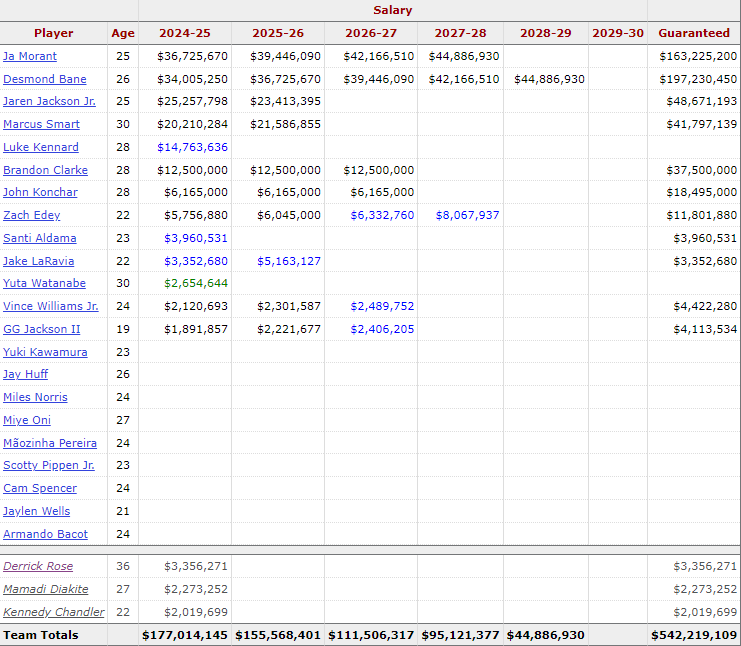
Task: Select GG Jackson II's $2,406,205 salary
Action: pyautogui.click(x=382, y=329)
